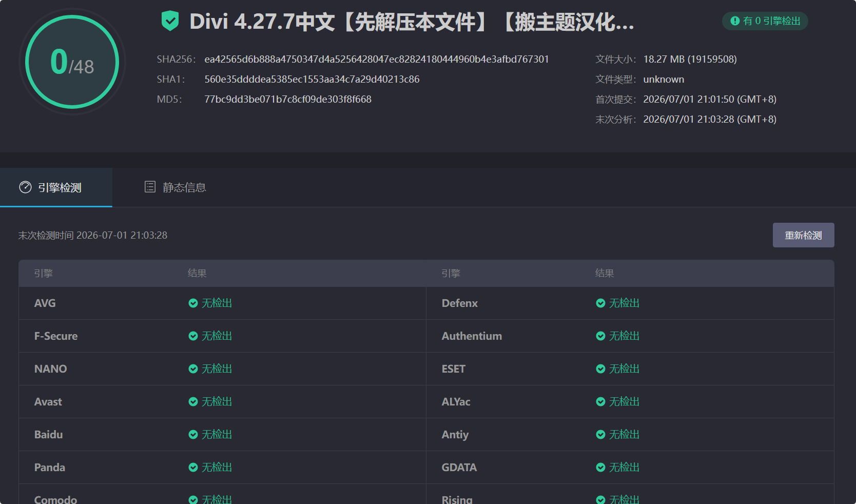Click the 无检出 result text for GDATA
Viewport: 856px width, 504px height.
click(x=624, y=468)
